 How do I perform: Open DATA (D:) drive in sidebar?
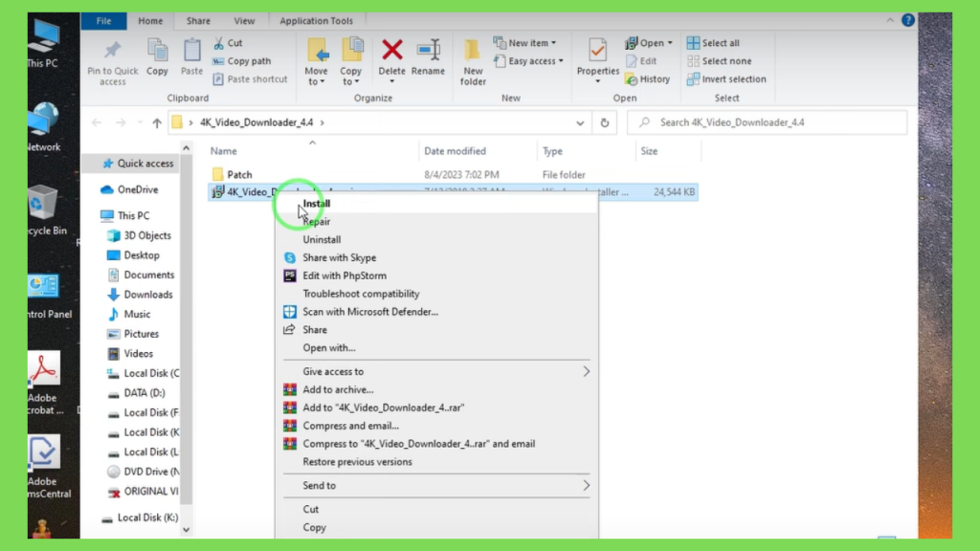(x=136, y=393)
